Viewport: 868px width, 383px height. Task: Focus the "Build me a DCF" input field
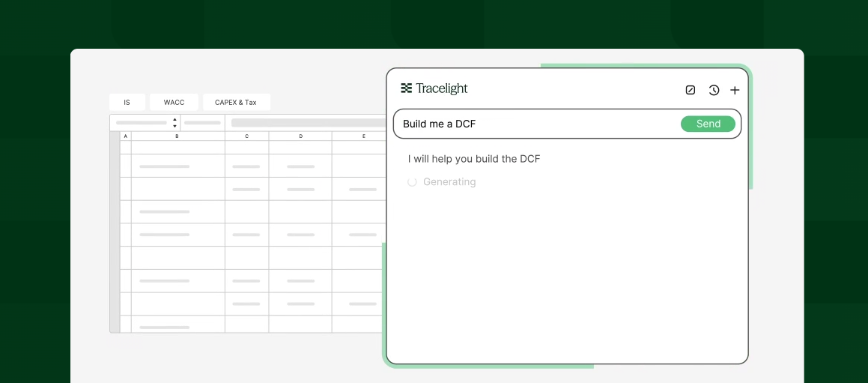click(567, 124)
